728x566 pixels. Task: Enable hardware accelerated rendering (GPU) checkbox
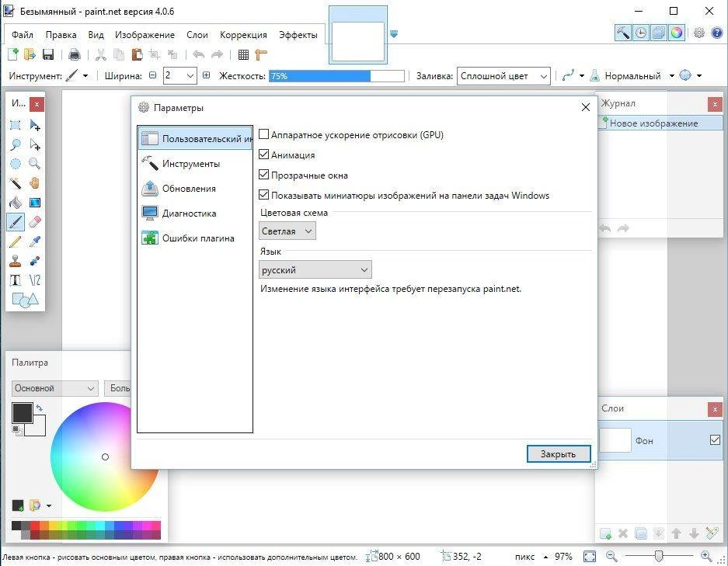[x=263, y=134]
